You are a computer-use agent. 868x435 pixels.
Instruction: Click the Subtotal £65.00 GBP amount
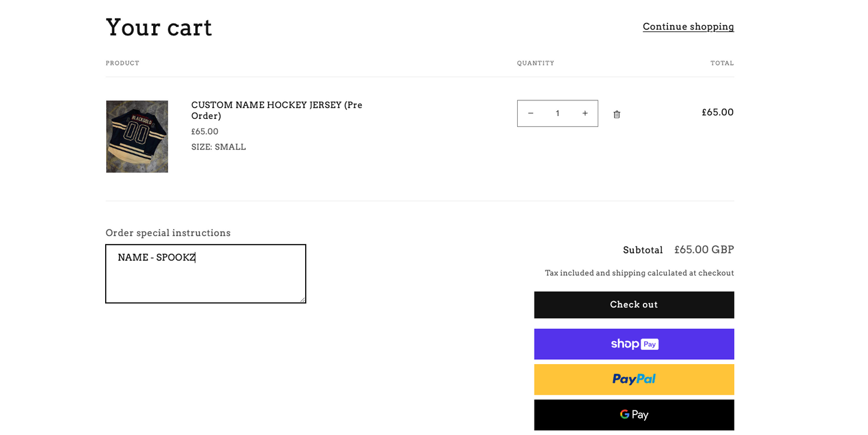703,250
